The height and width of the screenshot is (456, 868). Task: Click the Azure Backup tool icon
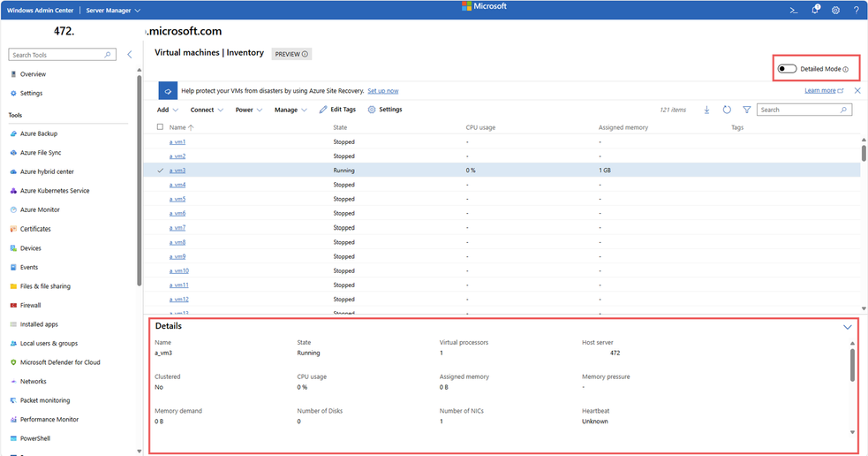(13, 133)
